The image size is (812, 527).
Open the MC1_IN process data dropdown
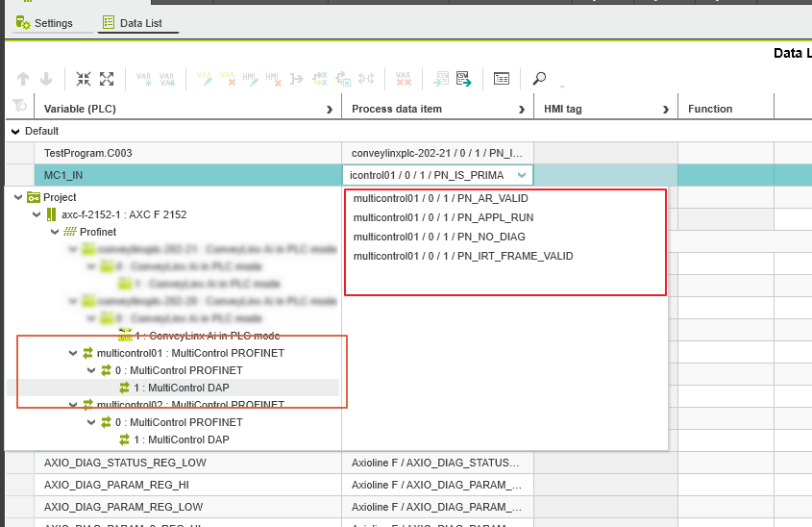coord(522,175)
